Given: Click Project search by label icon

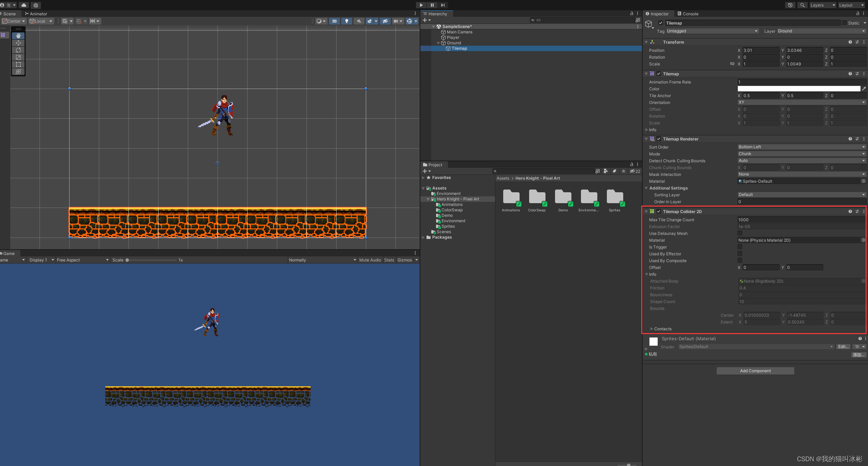Looking at the screenshot, I should coord(614,171).
